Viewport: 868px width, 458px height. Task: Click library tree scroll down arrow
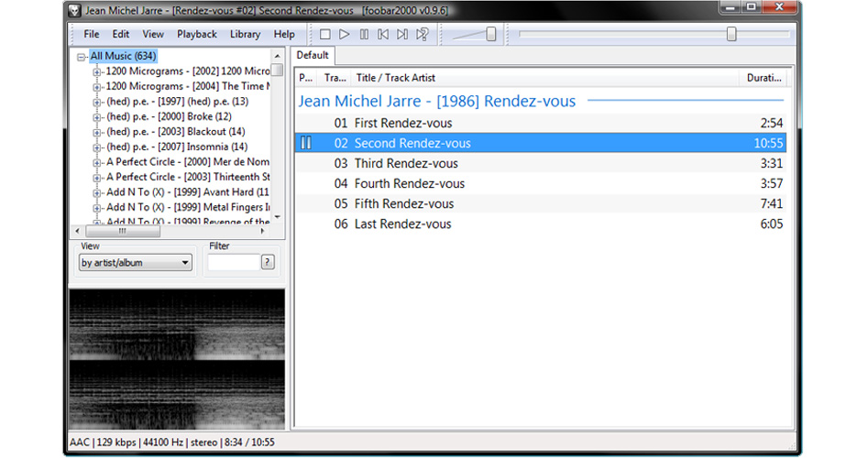pyautogui.click(x=278, y=217)
